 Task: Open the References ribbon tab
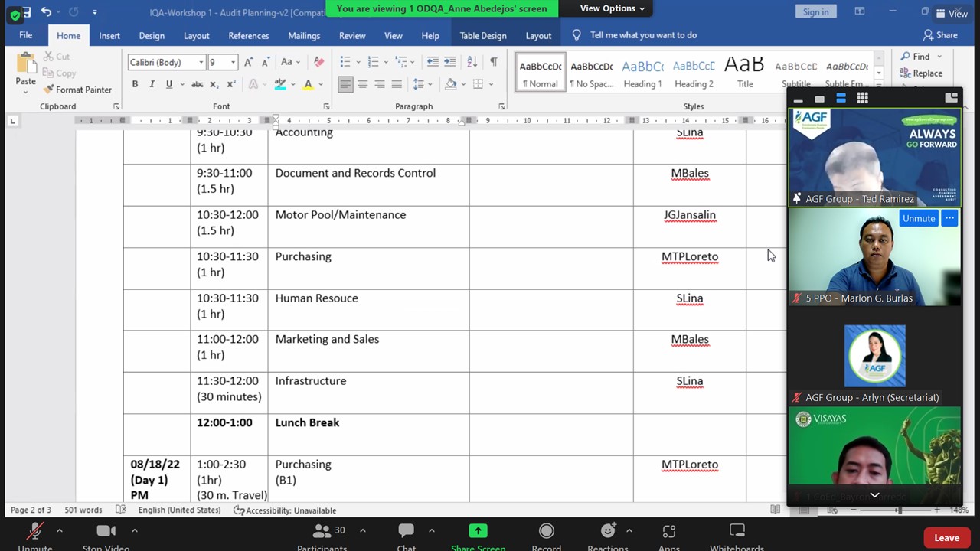248,35
